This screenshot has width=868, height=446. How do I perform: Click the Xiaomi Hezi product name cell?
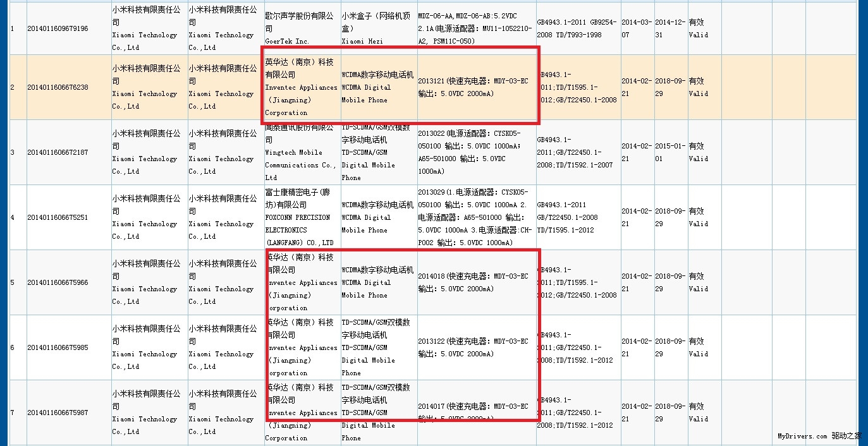click(378, 28)
